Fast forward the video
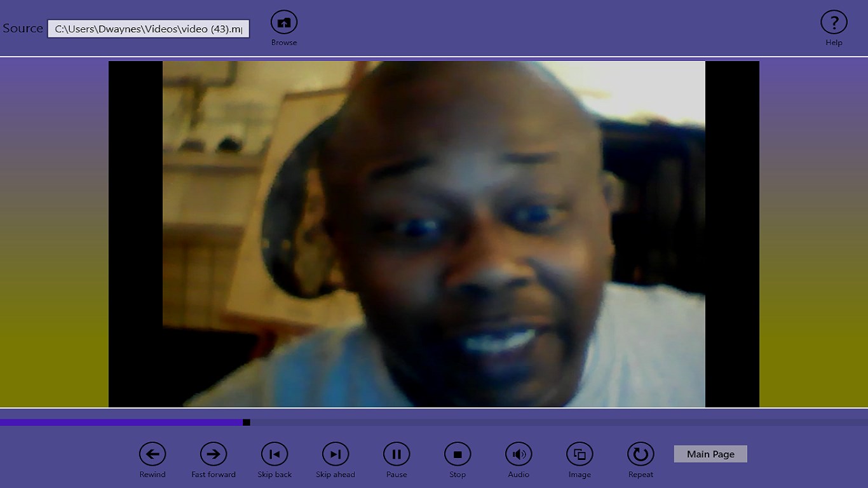The width and height of the screenshot is (868, 488). [x=213, y=454]
